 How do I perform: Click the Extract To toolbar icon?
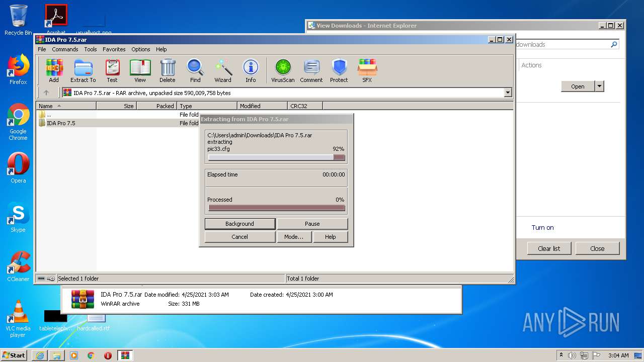click(83, 70)
